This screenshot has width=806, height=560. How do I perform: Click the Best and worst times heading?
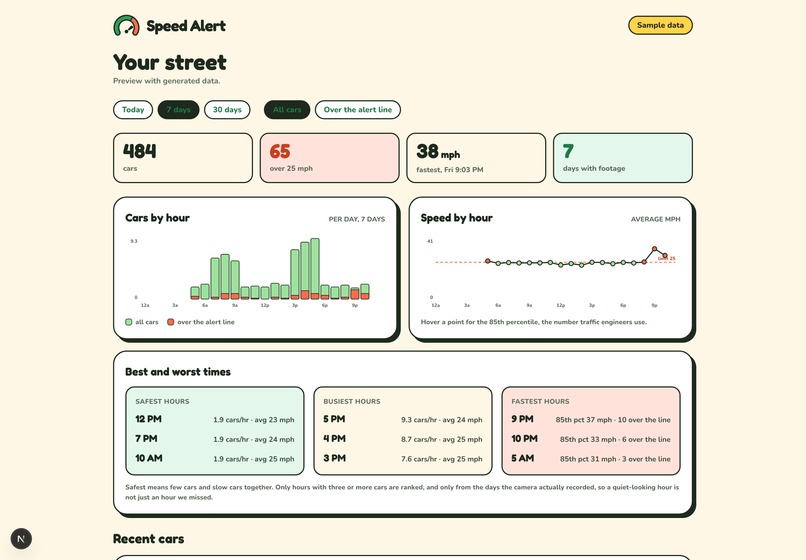(178, 372)
